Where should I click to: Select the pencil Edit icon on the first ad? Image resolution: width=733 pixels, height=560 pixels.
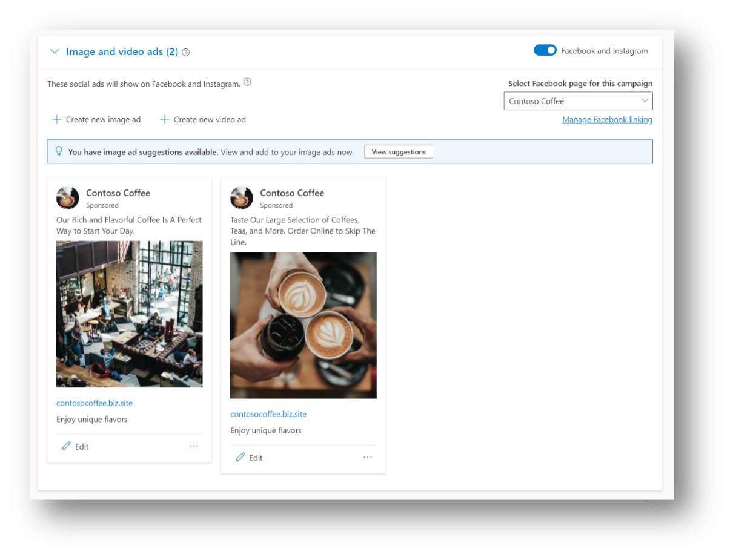66,446
